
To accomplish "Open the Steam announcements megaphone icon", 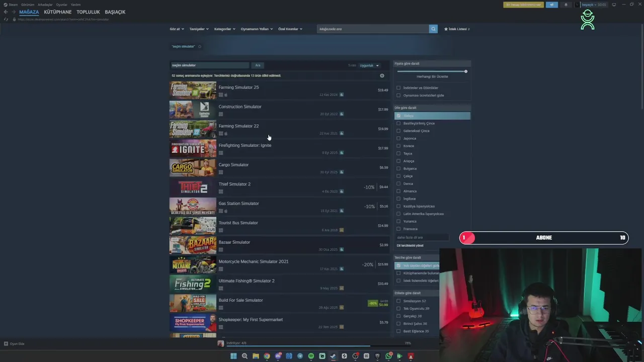I will click(x=552, y=5).
